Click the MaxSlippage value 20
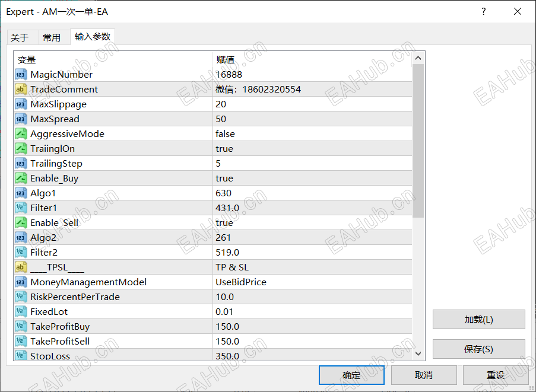The image size is (536, 392). click(x=220, y=104)
